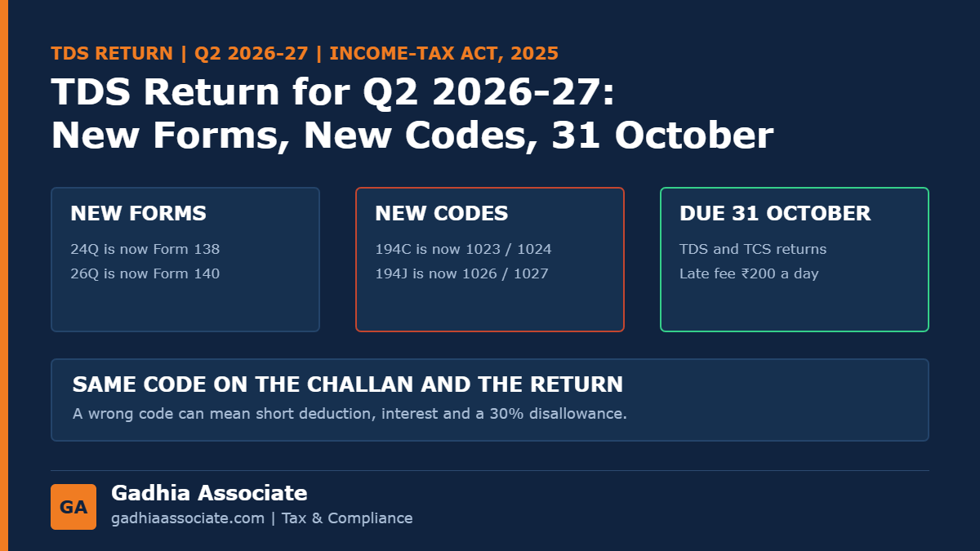The width and height of the screenshot is (980, 551).
Task: Select the wrong code 30% disallowance sentence
Action: point(350,414)
